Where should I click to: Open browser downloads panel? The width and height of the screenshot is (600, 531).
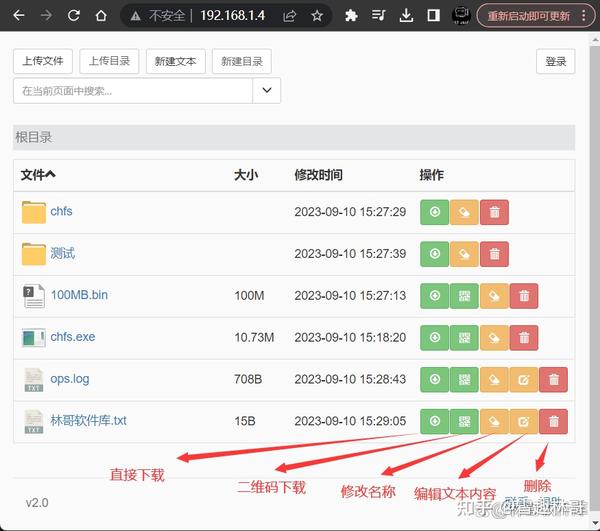(406, 15)
